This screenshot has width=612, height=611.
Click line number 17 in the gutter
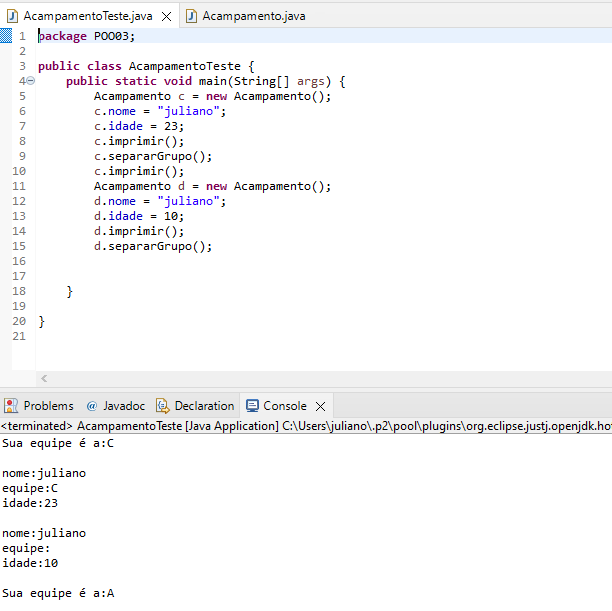(19, 276)
